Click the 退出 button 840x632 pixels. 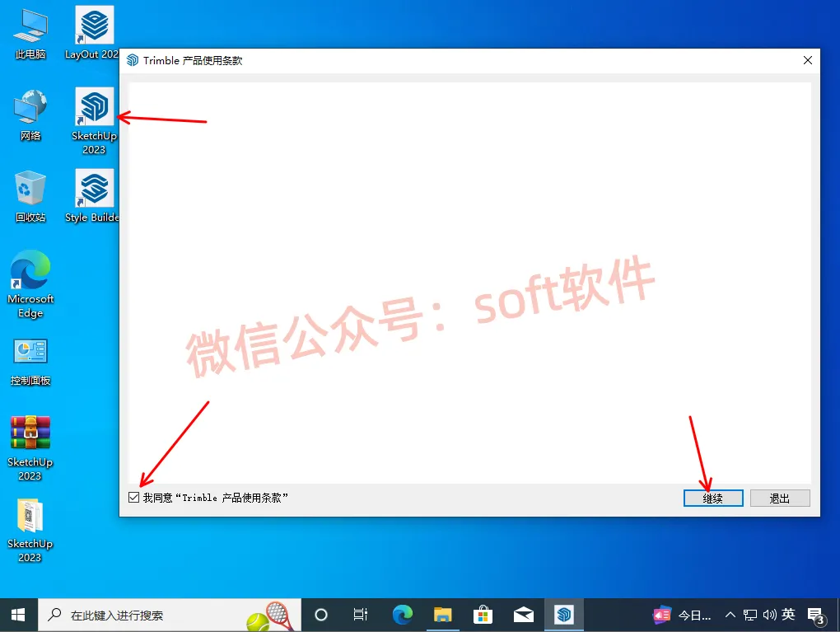[x=780, y=498]
